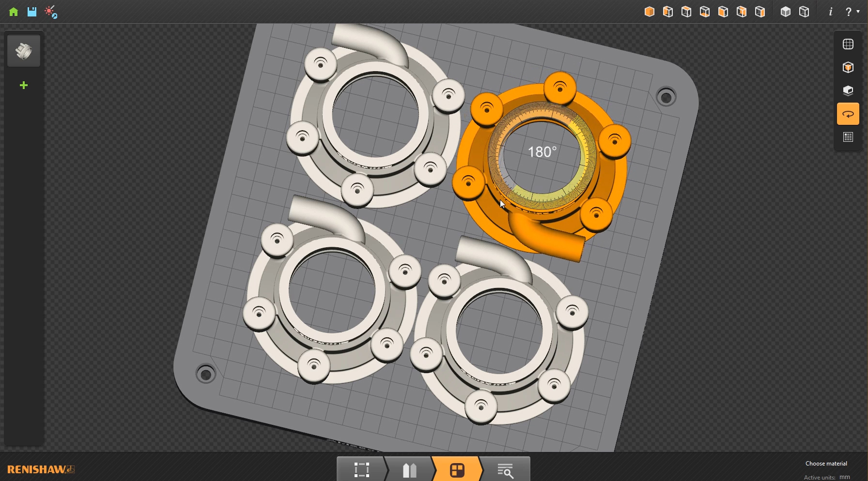Open the review and inspect workflow step
Screen dimensions: 868x481
505,470
